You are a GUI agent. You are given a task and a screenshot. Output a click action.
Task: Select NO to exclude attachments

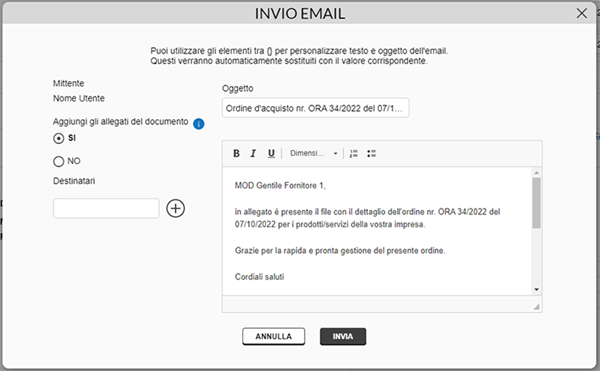click(x=59, y=161)
